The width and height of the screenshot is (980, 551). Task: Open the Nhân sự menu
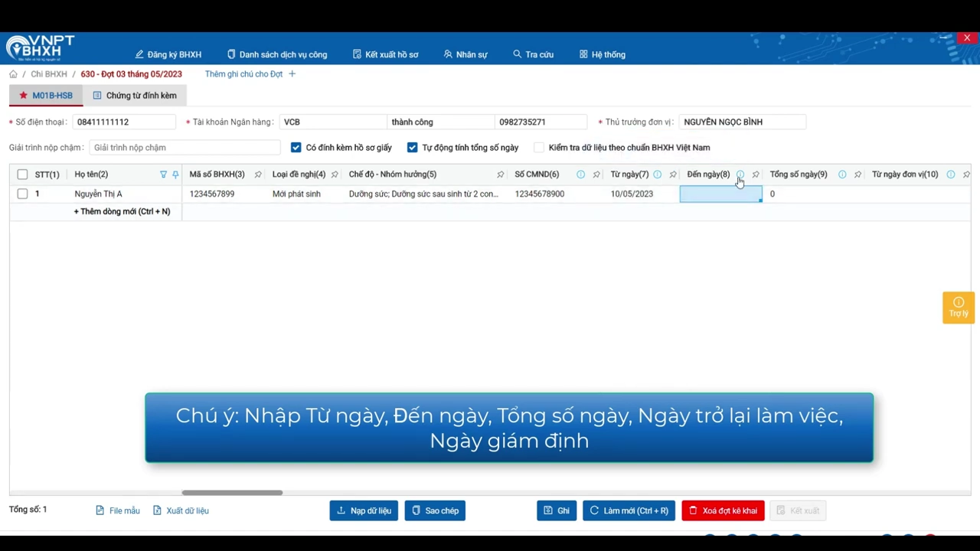tap(465, 54)
